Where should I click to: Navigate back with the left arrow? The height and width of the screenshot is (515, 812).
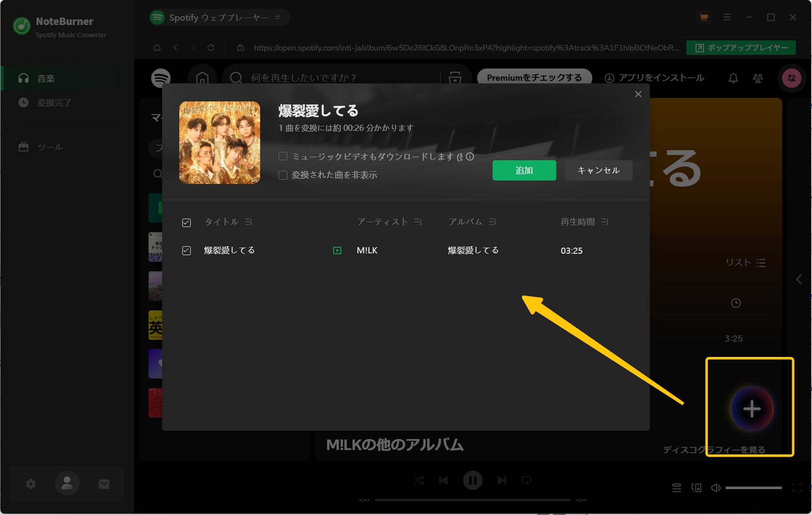coord(175,47)
